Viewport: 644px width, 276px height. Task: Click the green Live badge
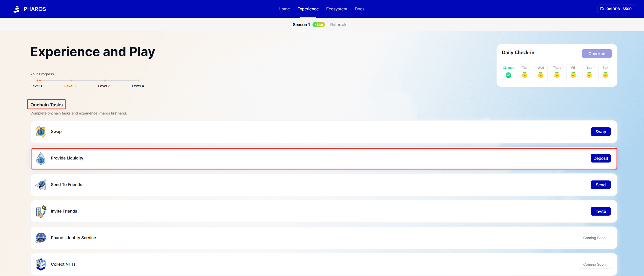[x=319, y=25]
